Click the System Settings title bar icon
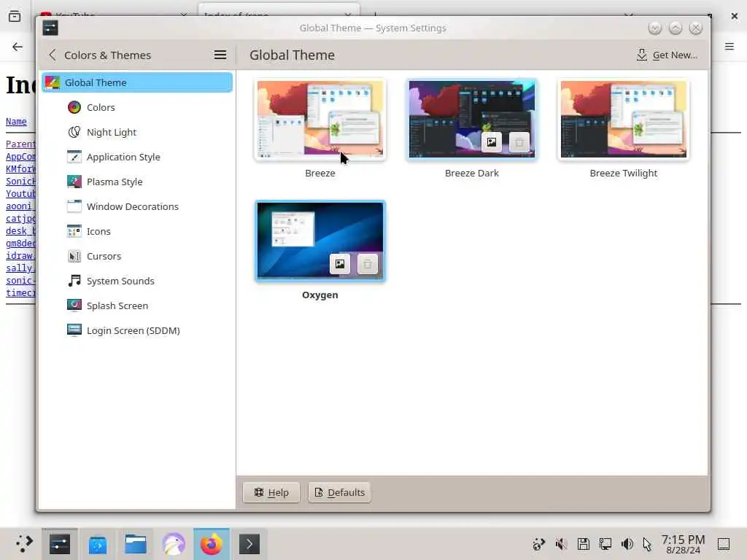This screenshot has height=560, width=747. click(50, 28)
